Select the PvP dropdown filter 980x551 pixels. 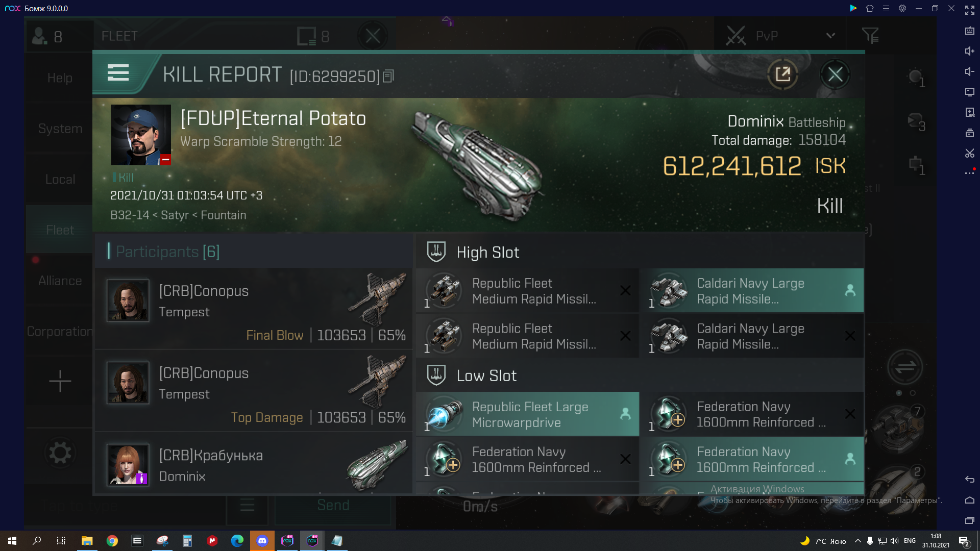[x=780, y=36]
